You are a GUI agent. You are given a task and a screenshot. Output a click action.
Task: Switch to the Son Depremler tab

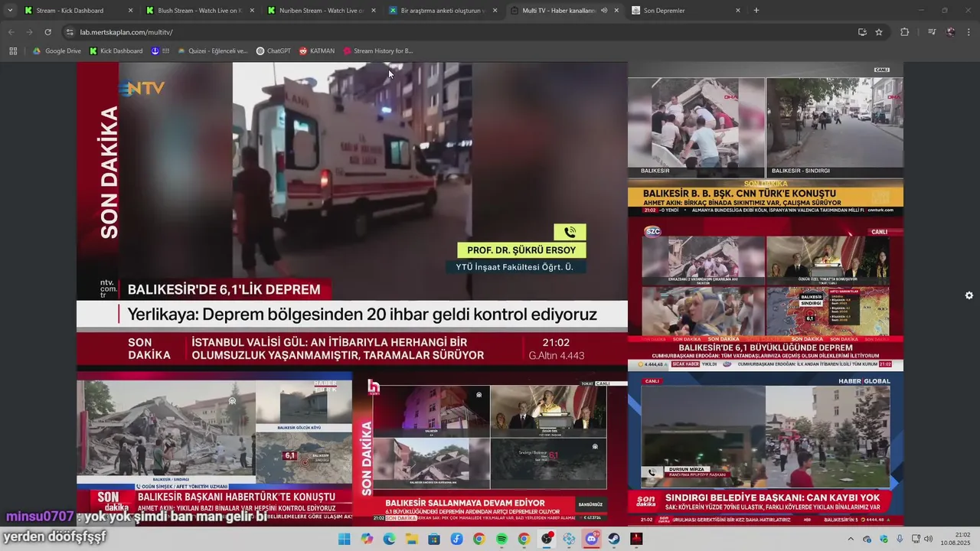tap(687, 11)
